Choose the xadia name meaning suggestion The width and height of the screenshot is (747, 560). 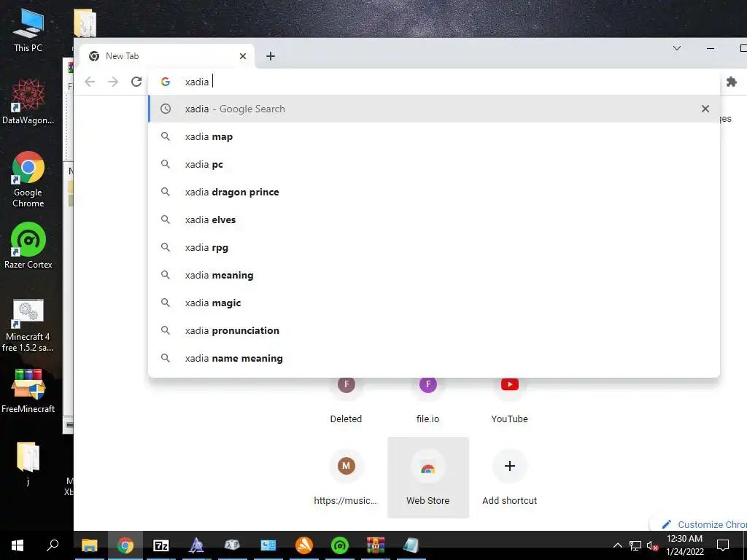point(433,358)
